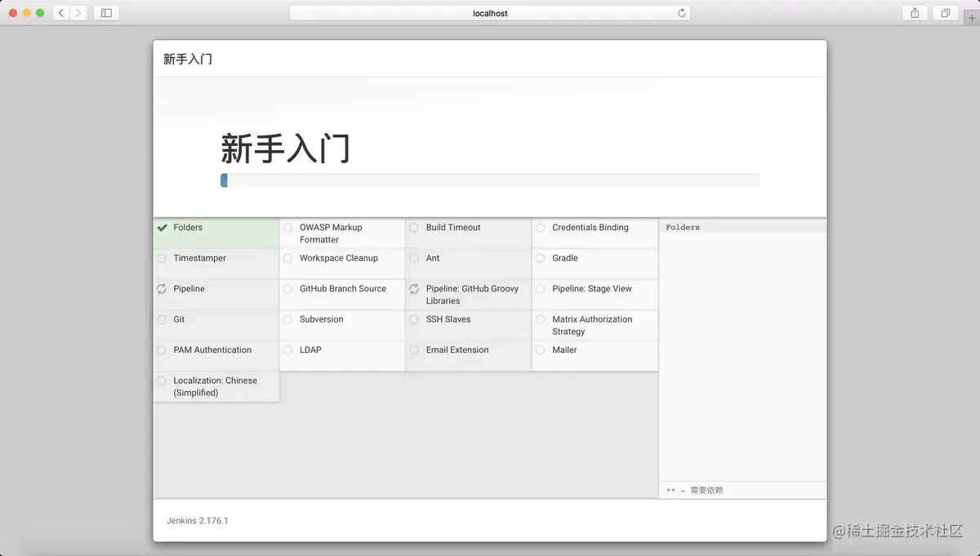Click the sync icon beside Pipeline: GitHub Groovy Libraries
This screenshot has height=556, width=980.
click(414, 289)
